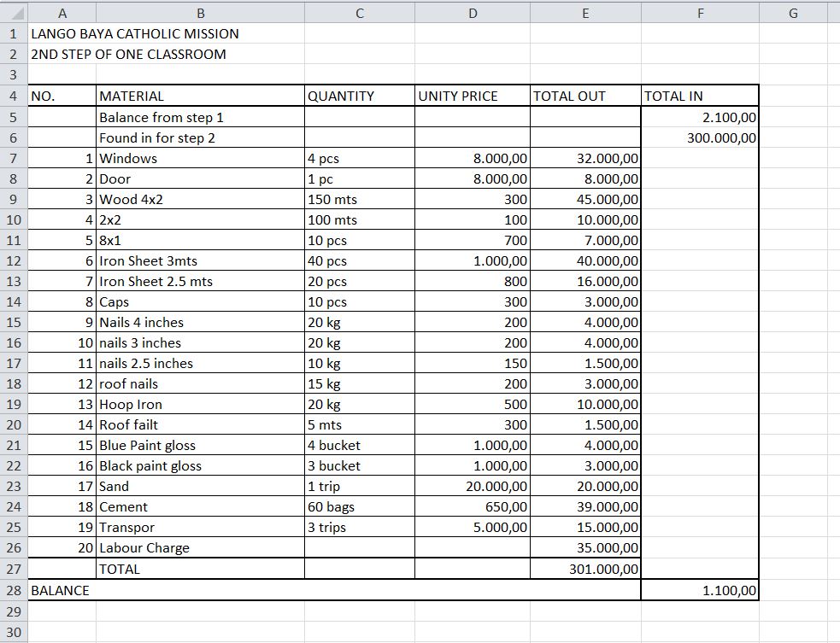
Task: Select row 4 header
Action: 14,96
